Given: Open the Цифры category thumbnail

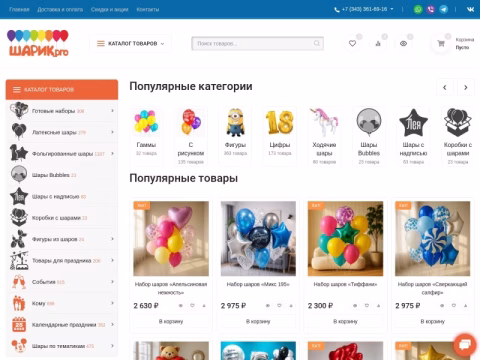Looking at the screenshot, I should pyautogui.click(x=280, y=122).
